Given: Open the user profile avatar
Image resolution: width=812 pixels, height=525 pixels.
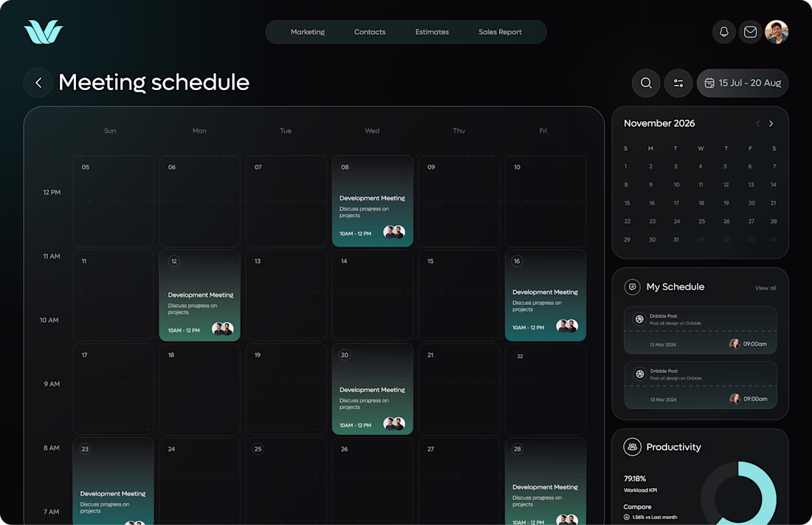Looking at the screenshot, I should pyautogui.click(x=777, y=32).
